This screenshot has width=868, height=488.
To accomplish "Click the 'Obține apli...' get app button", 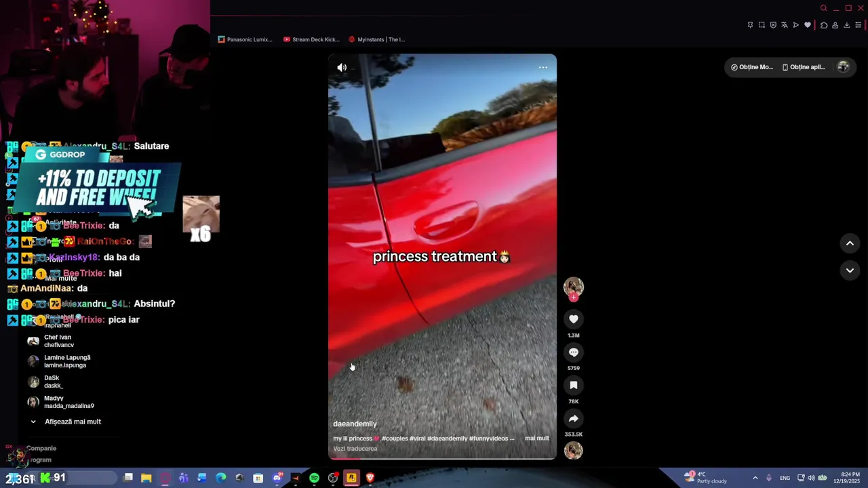I will [804, 67].
